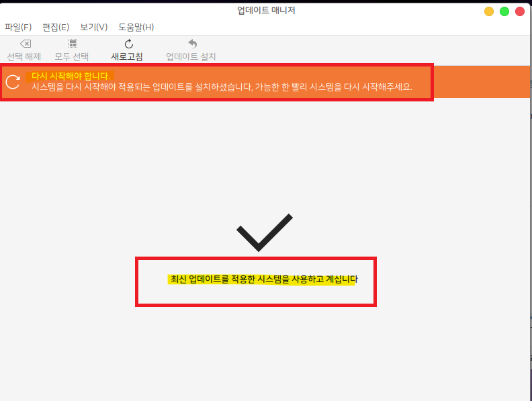Viewport: 532px width, 401px height.
Task: Click the 업데이트 매니저 window title
Action: tap(266, 11)
